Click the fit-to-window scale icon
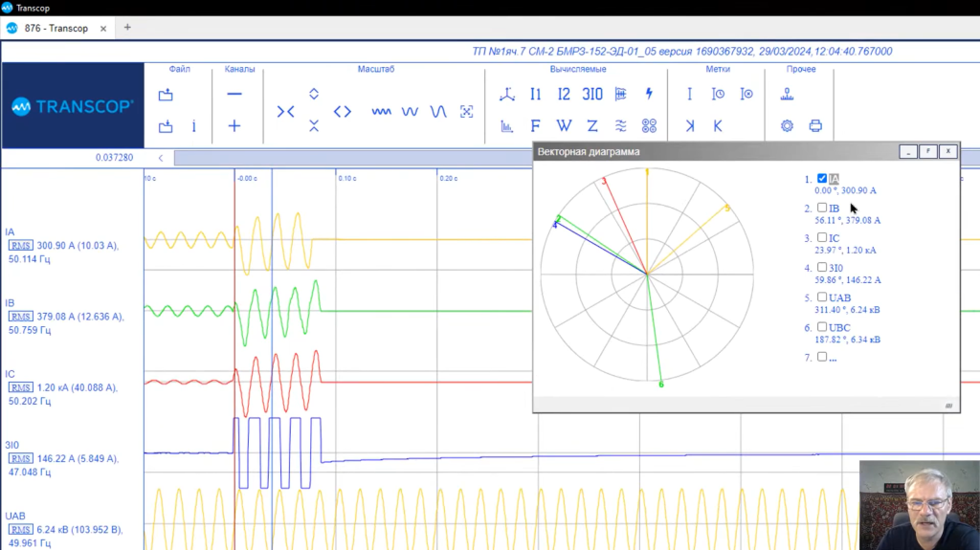Screen dimensions: 980x550 point(466,111)
